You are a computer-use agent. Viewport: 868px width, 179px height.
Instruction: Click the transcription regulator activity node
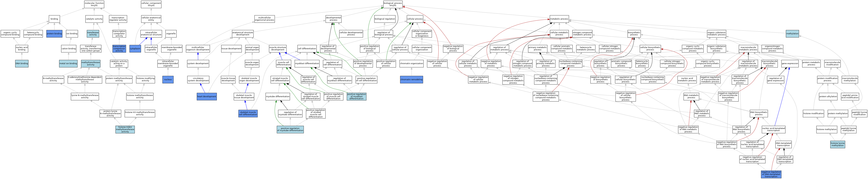pos(118,19)
